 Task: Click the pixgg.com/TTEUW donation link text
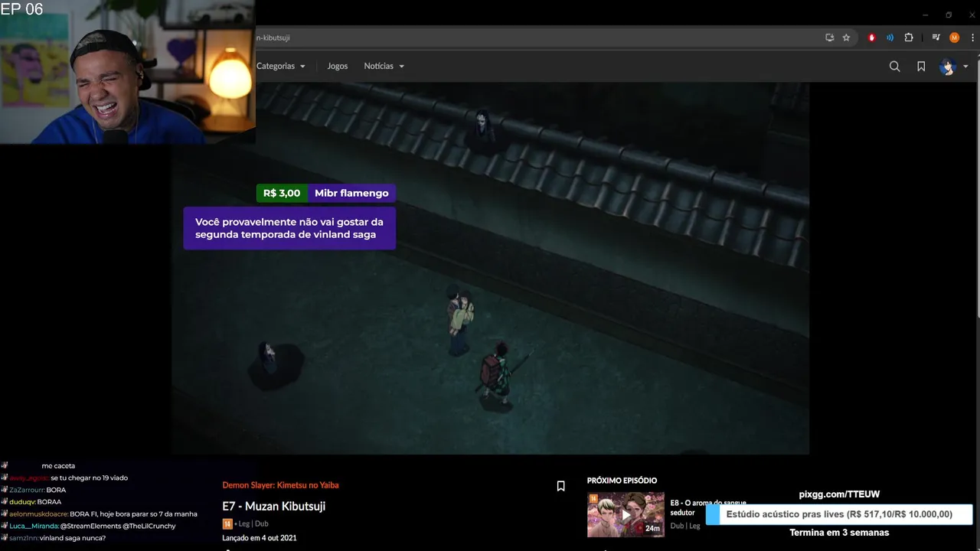pos(839,494)
